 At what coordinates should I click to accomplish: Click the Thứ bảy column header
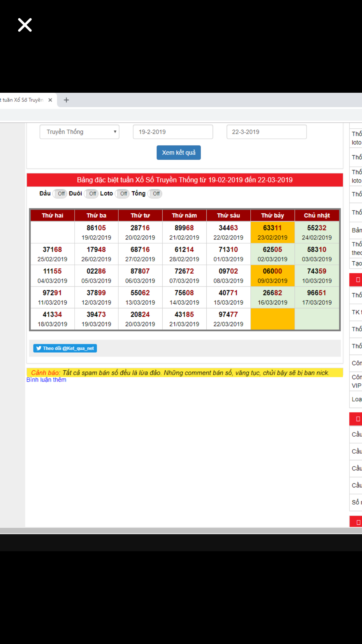(272, 216)
